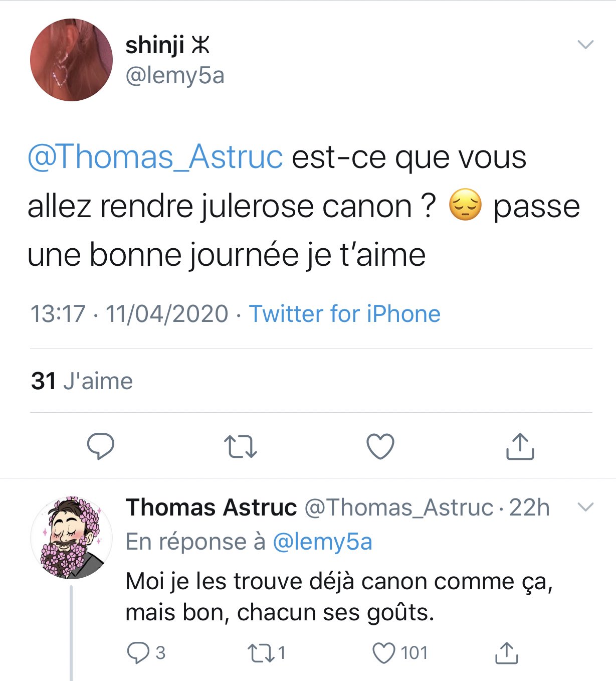Retweet Thomas Astruc's reply
Image resolution: width=616 pixels, height=681 pixels.
click(x=267, y=653)
